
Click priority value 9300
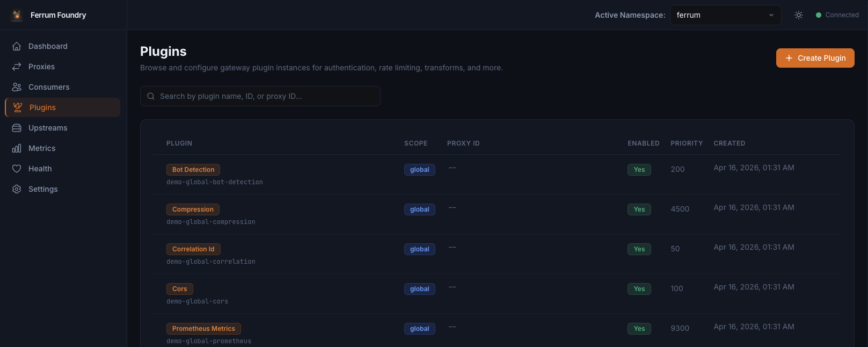point(680,328)
